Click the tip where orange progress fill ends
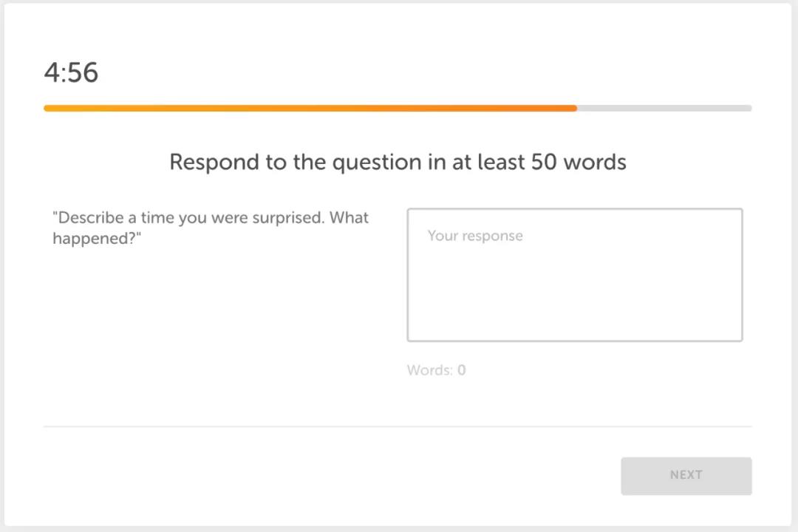 (575, 108)
